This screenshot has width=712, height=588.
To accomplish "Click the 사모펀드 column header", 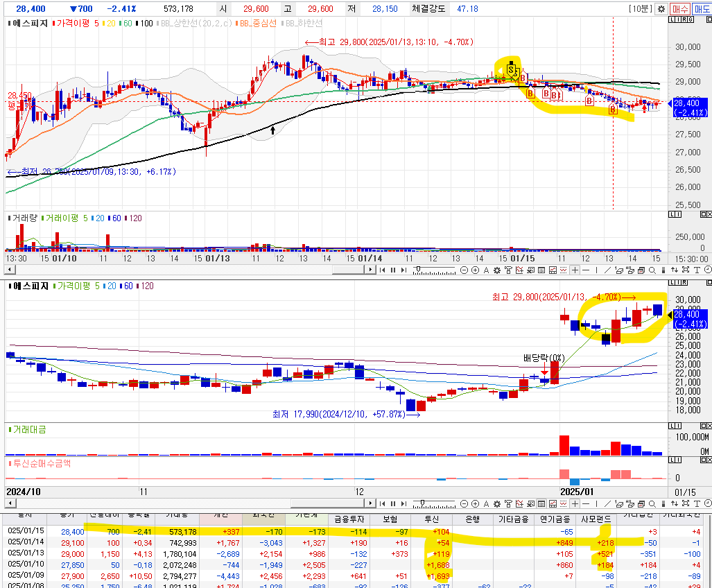I will point(596,519).
